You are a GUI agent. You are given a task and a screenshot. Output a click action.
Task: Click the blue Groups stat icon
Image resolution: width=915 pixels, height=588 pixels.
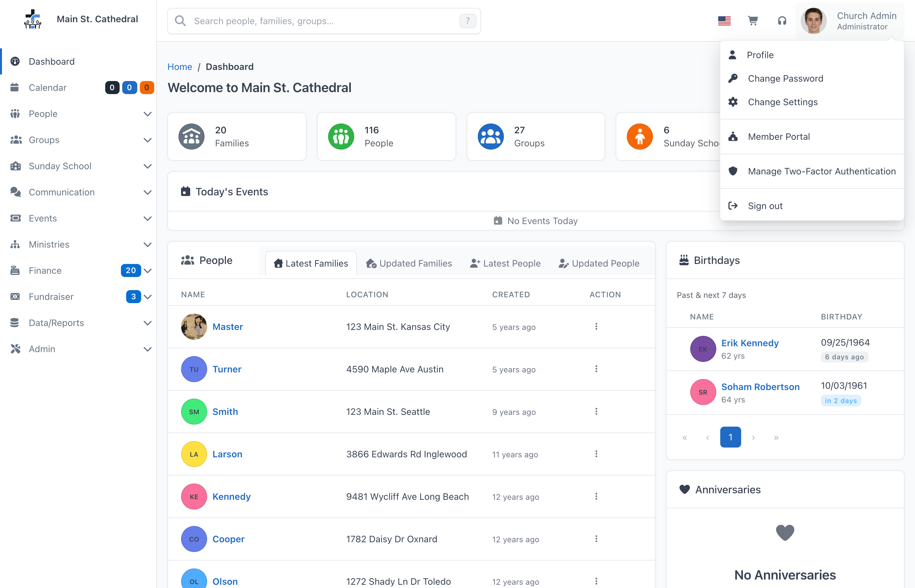(491, 136)
